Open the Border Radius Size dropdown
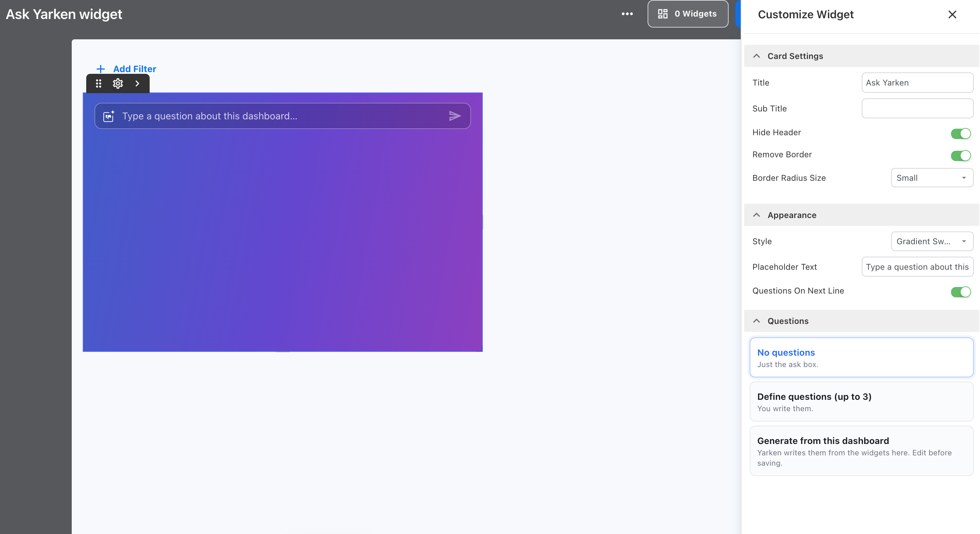 pos(932,178)
